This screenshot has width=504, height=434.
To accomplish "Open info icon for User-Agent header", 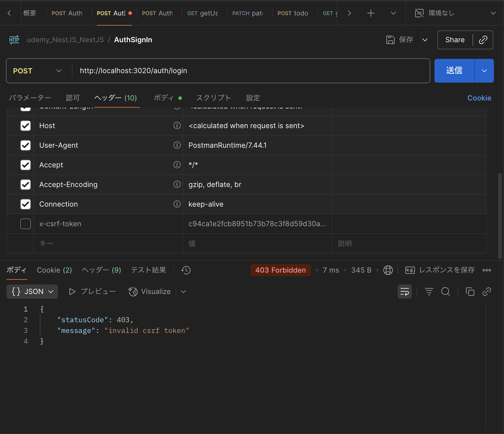I will click(x=177, y=145).
